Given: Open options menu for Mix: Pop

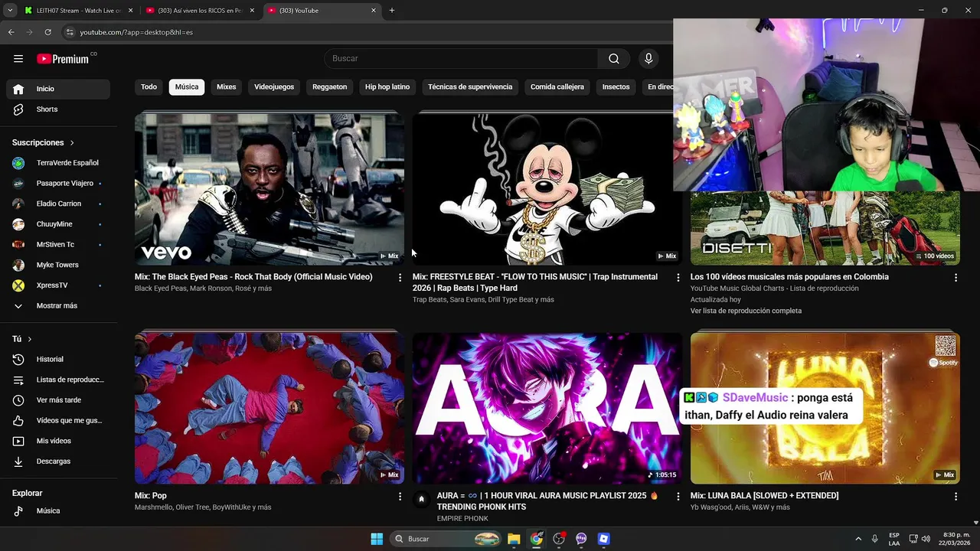Looking at the screenshot, I should [x=400, y=497].
